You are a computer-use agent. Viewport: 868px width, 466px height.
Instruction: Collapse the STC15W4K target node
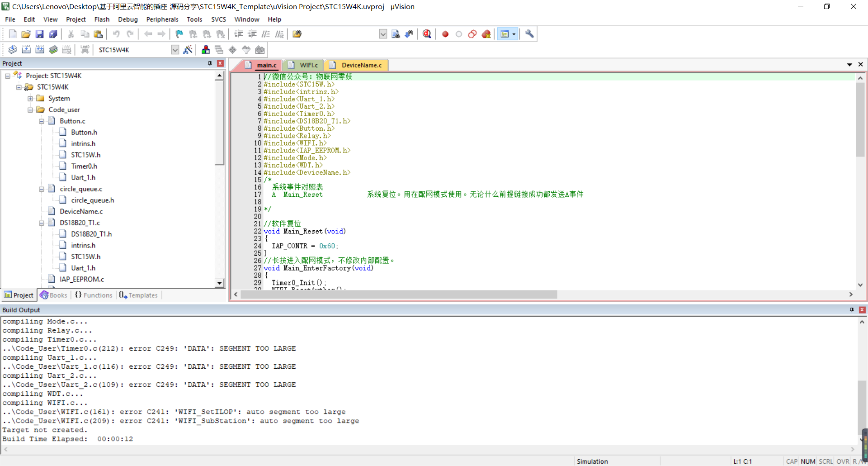19,87
